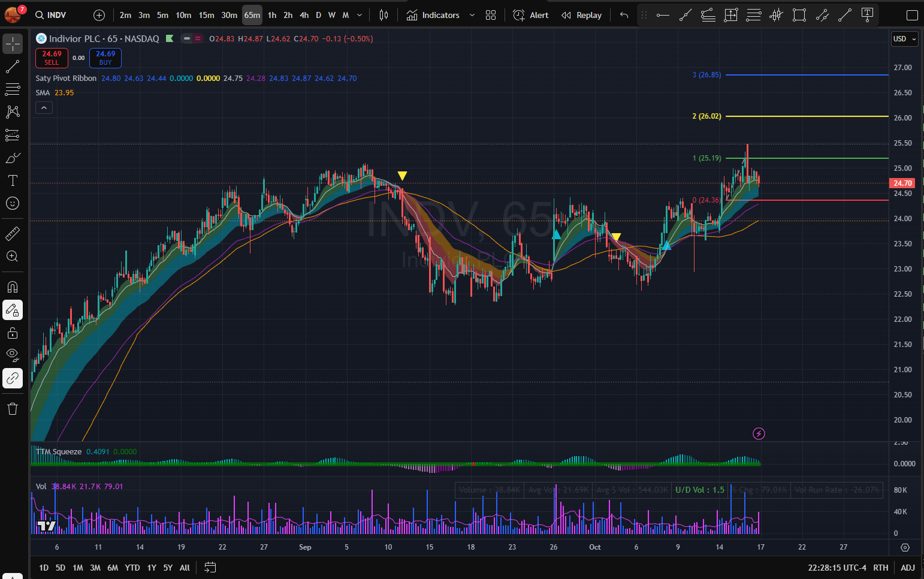Click the SMA indicator legend label
The height and width of the screenshot is (579, 924).
pos(43,93)
